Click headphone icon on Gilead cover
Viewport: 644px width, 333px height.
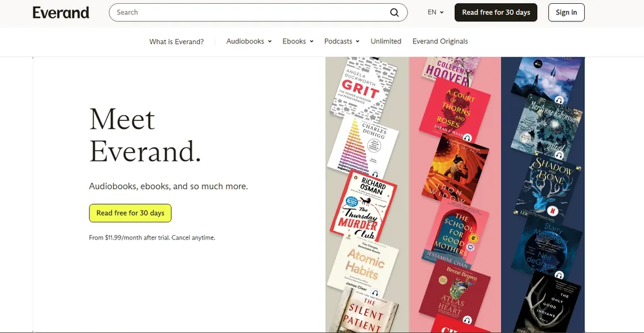(x=559, y=155)
